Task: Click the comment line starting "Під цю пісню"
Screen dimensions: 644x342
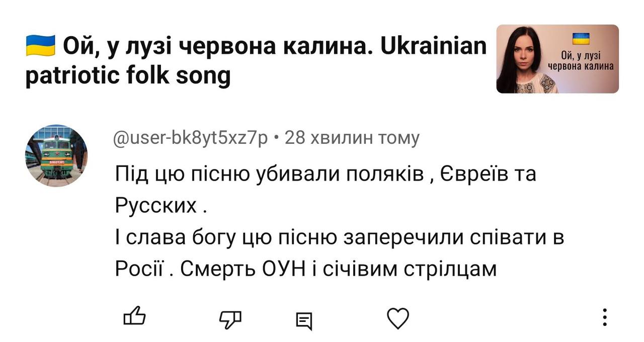Action: (326, 174)
